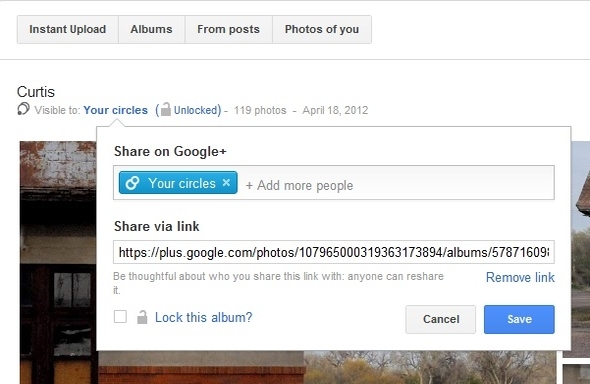Click the Remove link hyperlink
Viewport: 590px width, 384px height.
pos(520,278)
